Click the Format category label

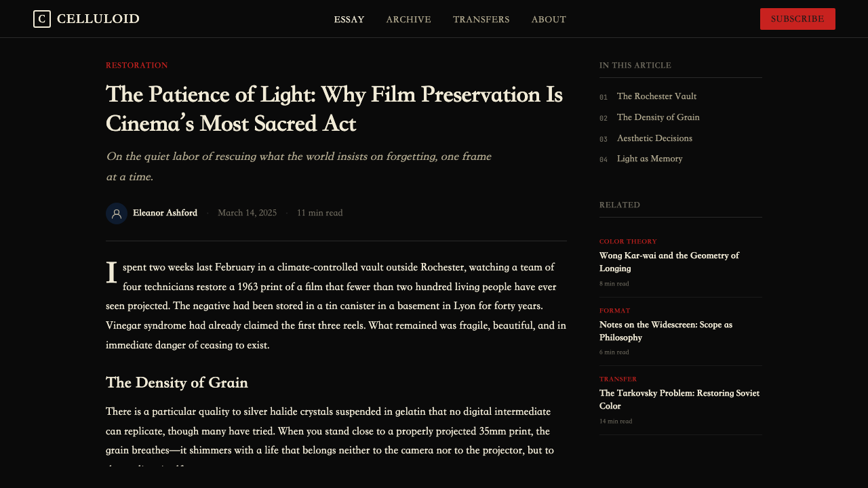tap(614, 311)
